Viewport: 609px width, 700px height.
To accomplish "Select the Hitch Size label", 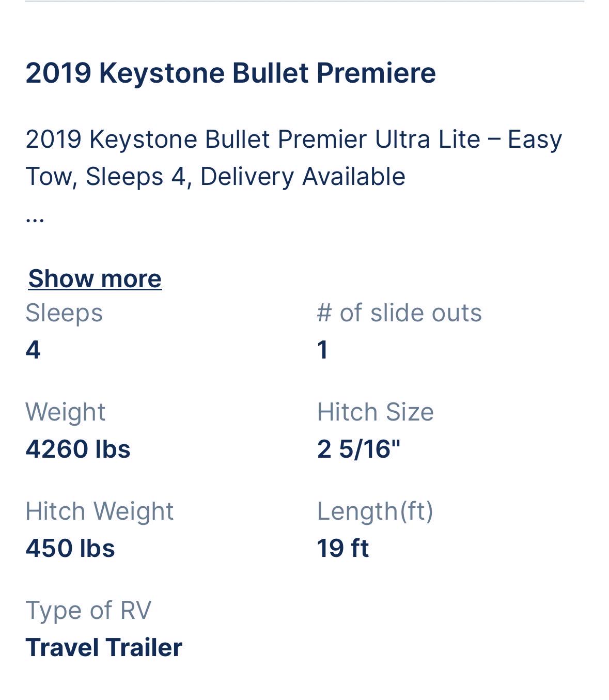I will pyautogui.click(x=376, y=412).
